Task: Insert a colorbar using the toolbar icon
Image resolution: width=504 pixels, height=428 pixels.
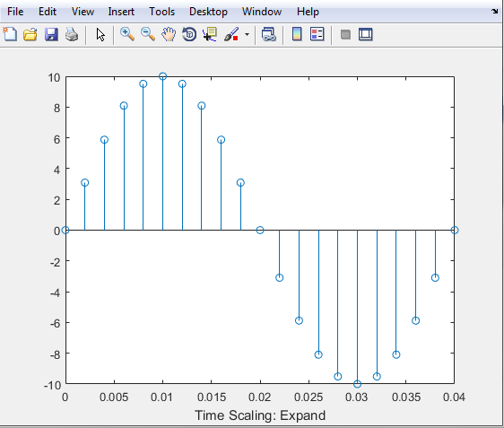Action: 297,34
